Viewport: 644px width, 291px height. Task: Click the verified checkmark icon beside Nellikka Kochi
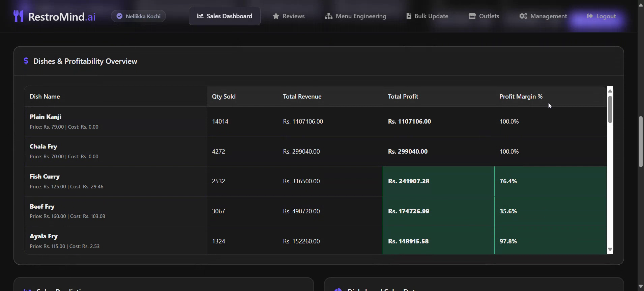tap(119, 16)
